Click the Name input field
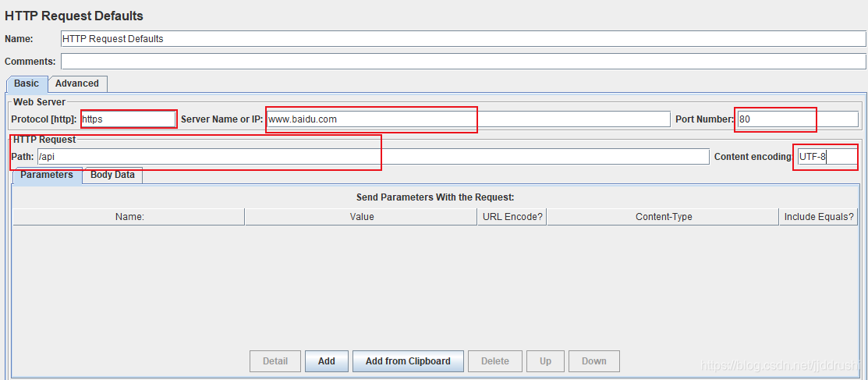868x380 pixels. (462, 39)
